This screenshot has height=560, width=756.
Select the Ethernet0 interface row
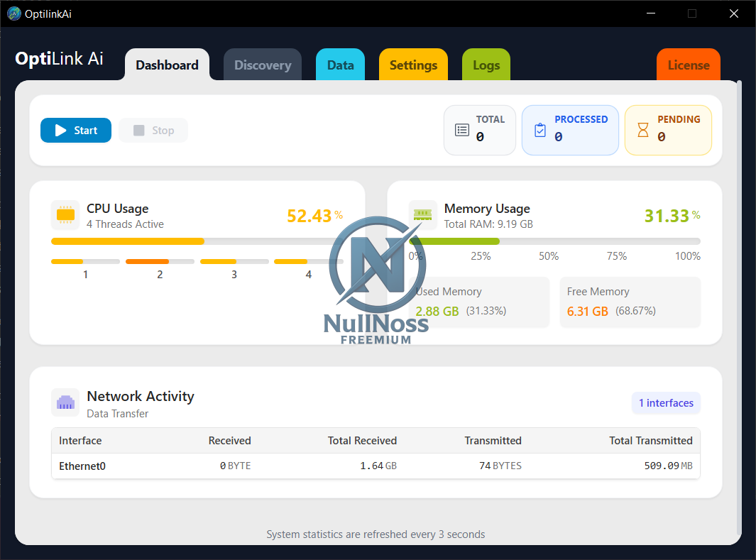[x=376, y=466]
